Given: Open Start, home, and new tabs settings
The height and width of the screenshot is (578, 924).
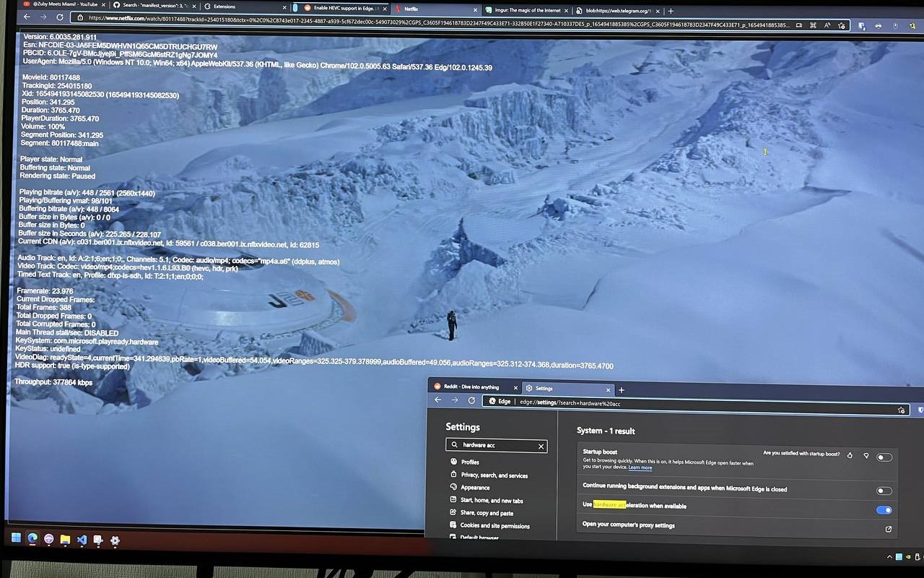Looking at the screenshot, I should point(486,501).
